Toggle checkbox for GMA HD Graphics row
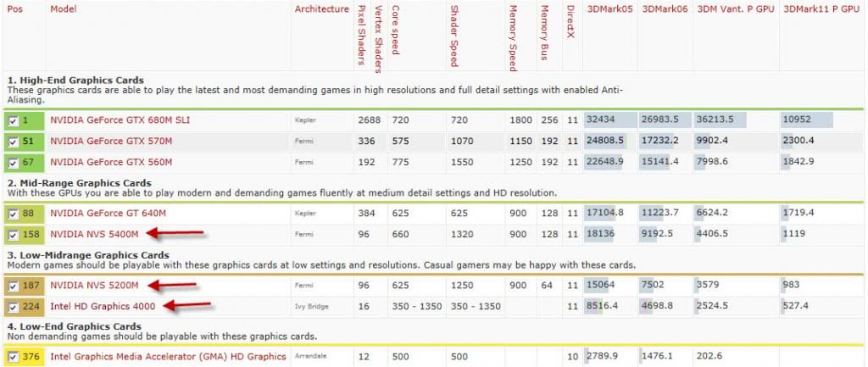 (x=14, y=357)
